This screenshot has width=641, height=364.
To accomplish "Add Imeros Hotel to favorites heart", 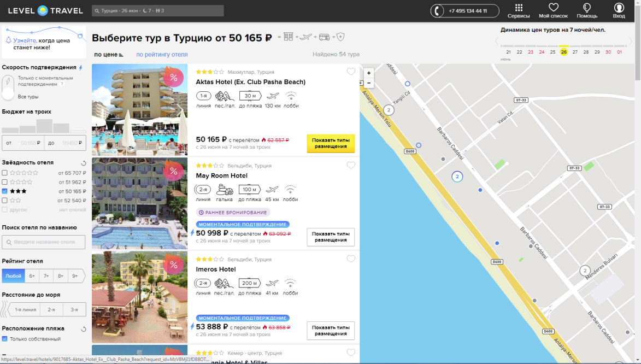I will click(x=351, y=259).
